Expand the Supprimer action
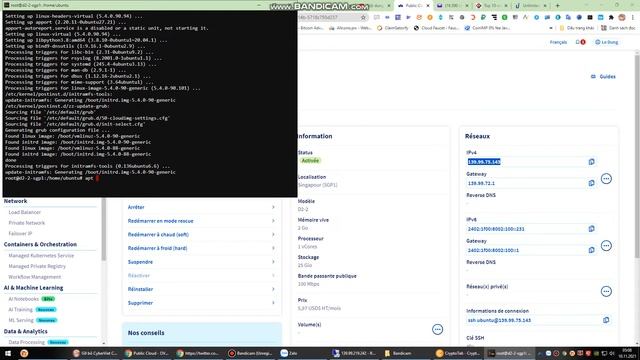The width and height of the screenshot is (640, 360). pos(201,303)
